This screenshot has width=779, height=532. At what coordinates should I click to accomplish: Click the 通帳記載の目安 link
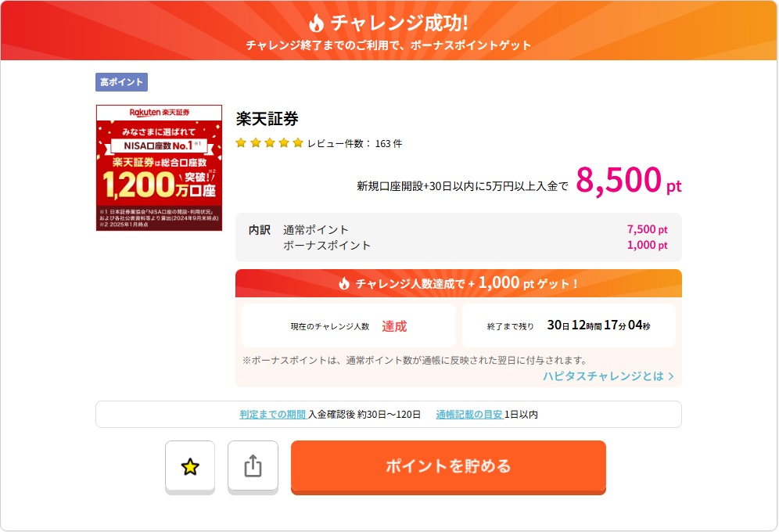pyautogui.click(x=468, y=415)
